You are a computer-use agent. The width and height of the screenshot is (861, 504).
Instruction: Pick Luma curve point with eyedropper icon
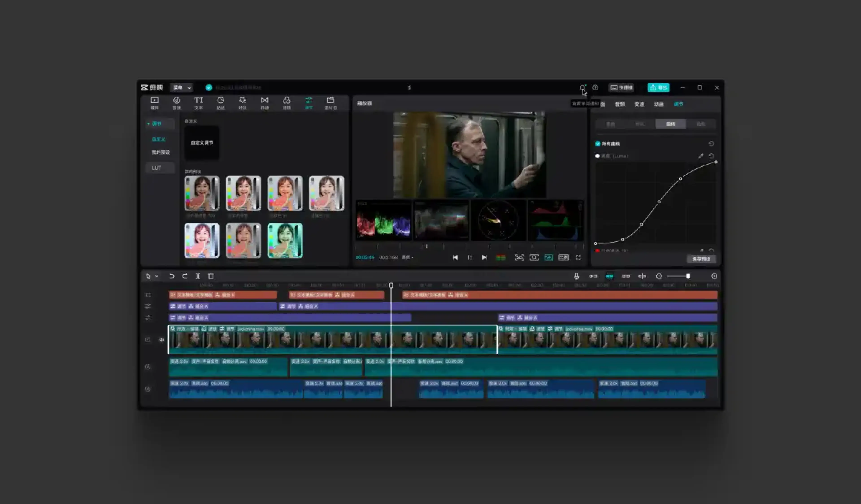pyautogui.click(x=700, y=156)
